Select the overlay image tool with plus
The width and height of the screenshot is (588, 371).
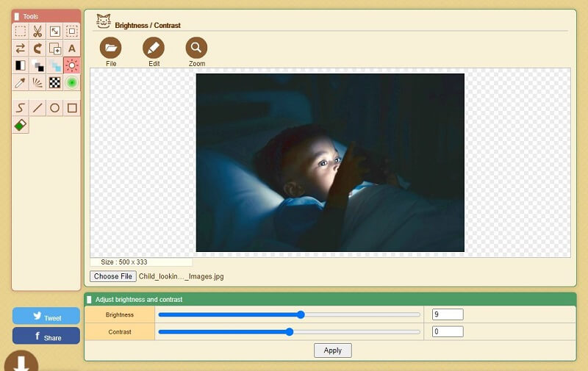[x=54, y=48]
